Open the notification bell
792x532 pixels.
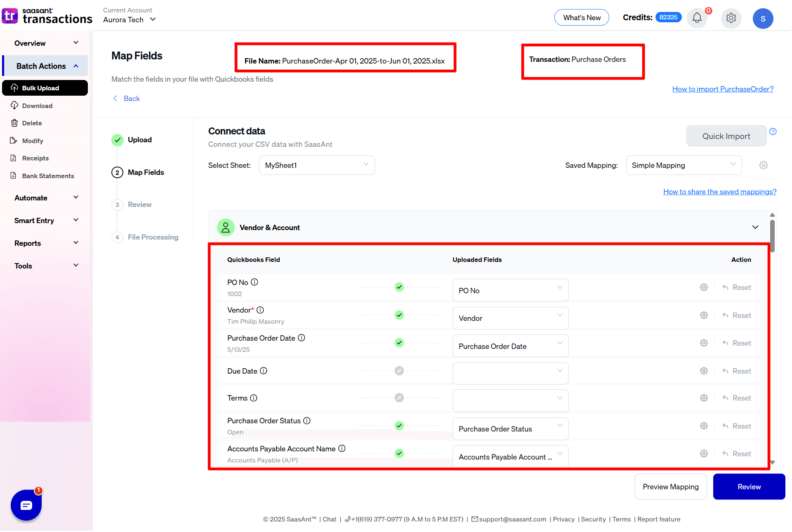pos(697,18)
